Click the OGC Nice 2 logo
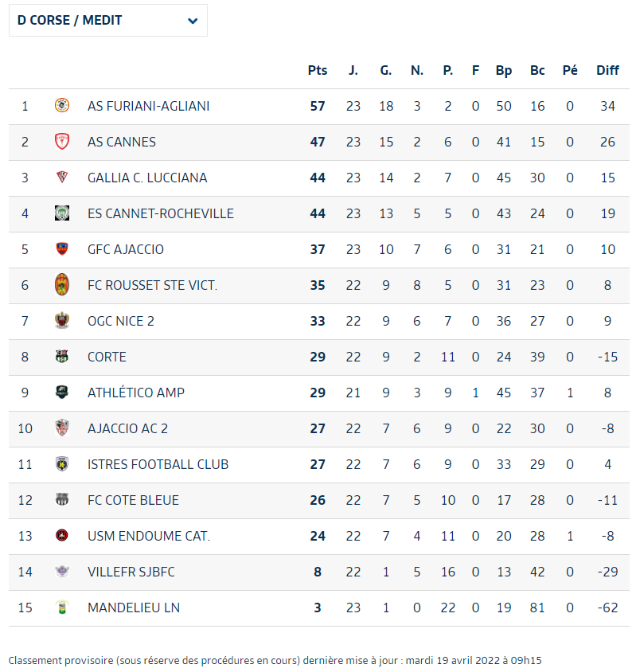This screenshot has width=636, height=672. click(x=62, y=321)
